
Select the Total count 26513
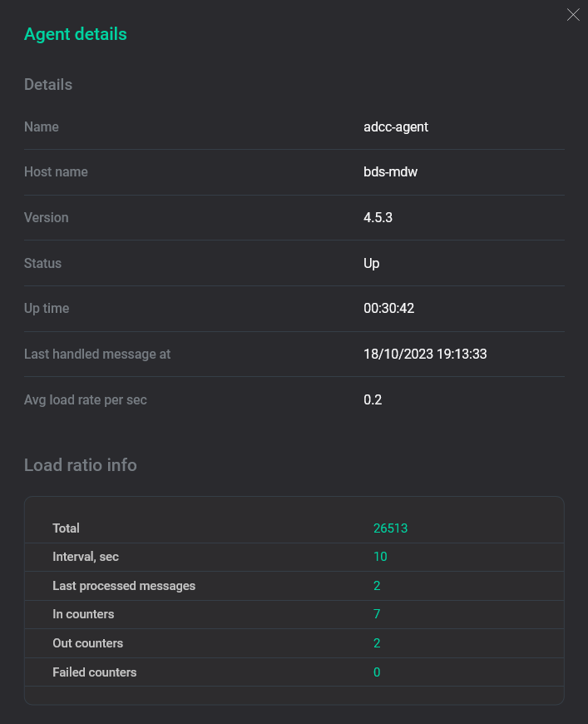coord(390,528)
